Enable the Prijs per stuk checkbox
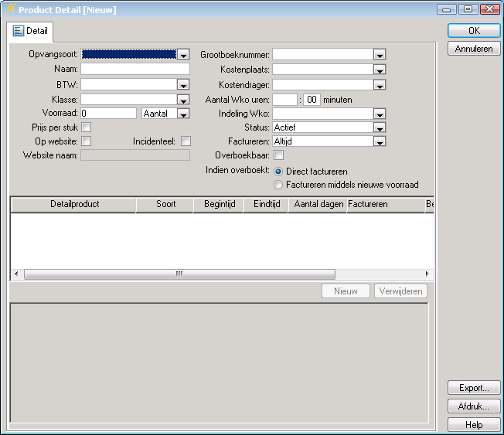This screenshot has height=435, width=504. click(x=87, y=127)
